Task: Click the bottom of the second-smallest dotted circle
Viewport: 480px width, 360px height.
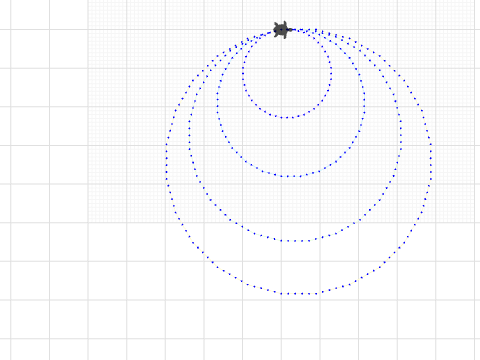Action: [291, 176]
